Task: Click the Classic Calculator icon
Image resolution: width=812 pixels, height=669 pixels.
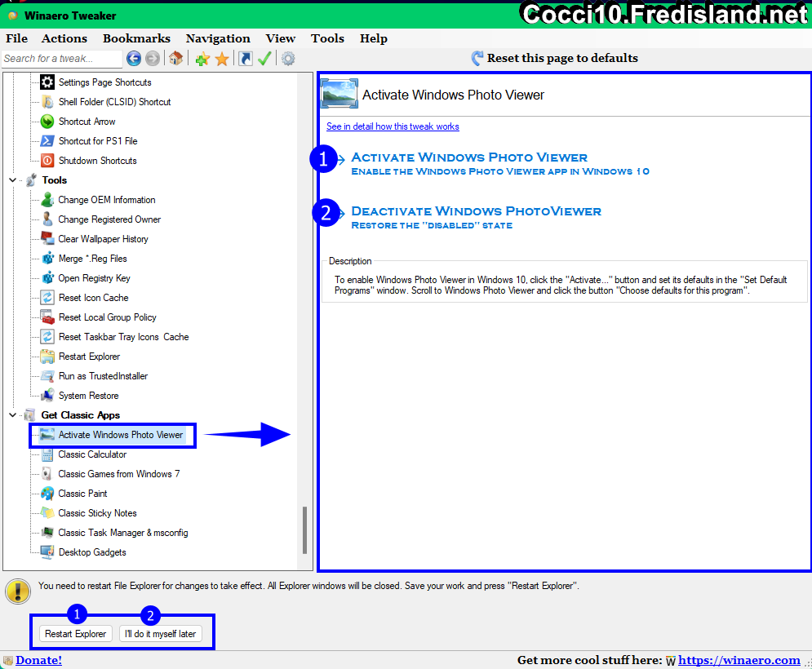Action: (x=47, y=454)
